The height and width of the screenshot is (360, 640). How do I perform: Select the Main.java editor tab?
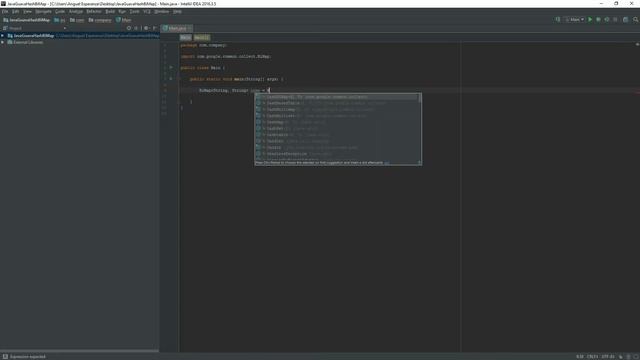click(176, 28)
